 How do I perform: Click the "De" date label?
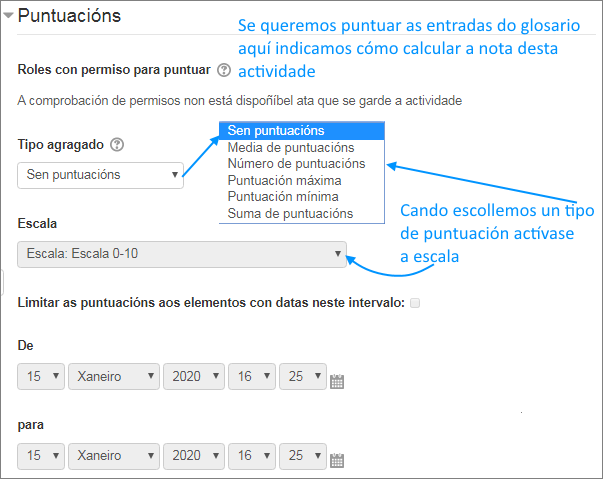(x=25, y=346)
